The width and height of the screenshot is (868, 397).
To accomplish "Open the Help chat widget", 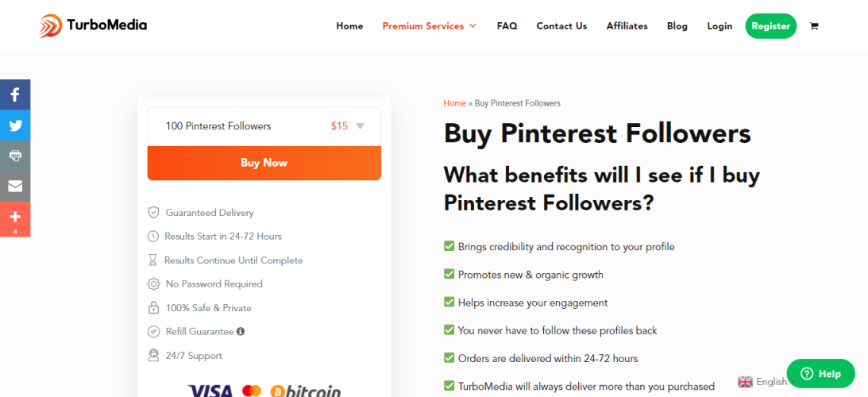I will click(x=820, y=373).
